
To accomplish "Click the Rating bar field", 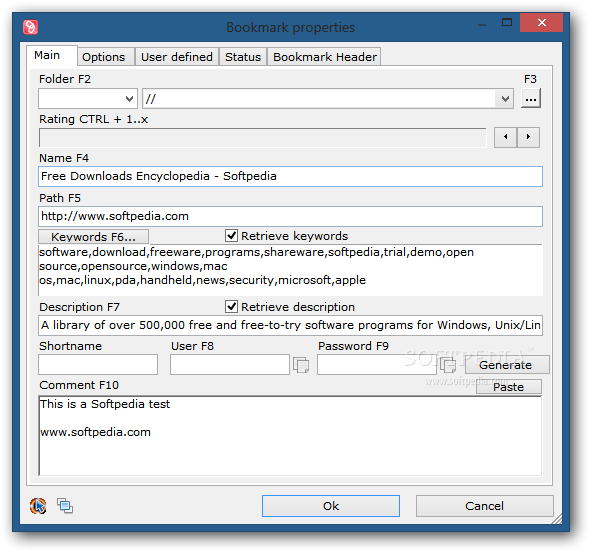I will [x=263, y=137].
